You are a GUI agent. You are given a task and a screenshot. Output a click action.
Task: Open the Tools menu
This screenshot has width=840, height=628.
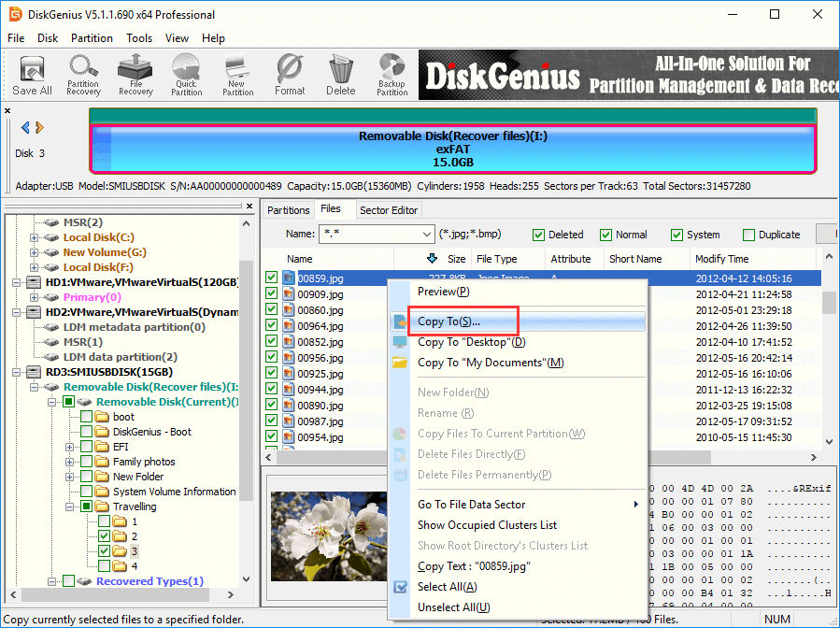click(139, 38)
